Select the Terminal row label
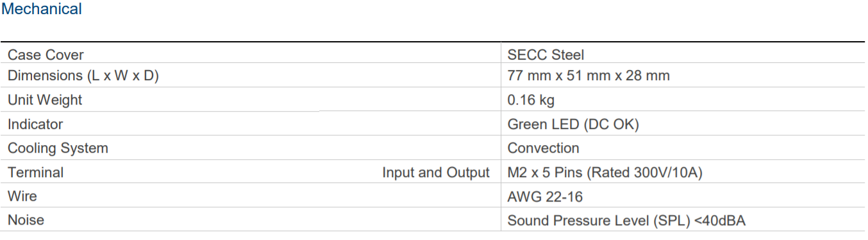 (x=35, y=173)
